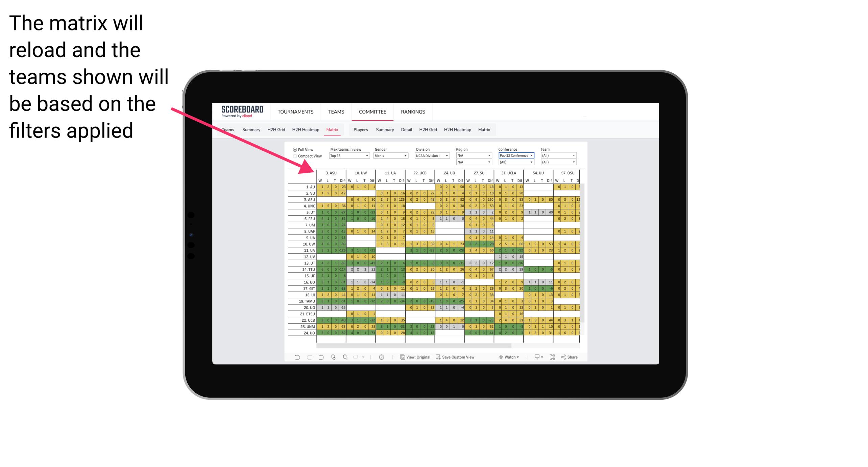Screen dimensions: 868x467
Task: Click the Matrix tab in navigation
Action: pos(332,129)
